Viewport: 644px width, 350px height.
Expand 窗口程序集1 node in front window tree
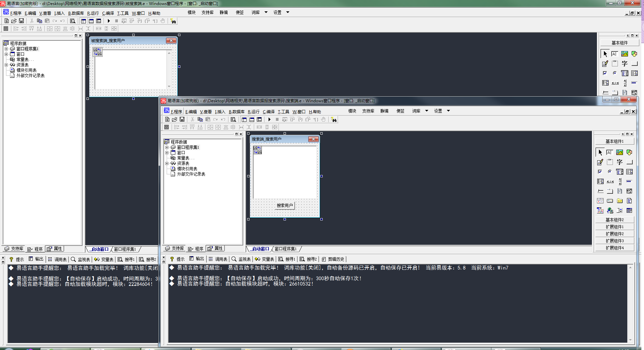pyautogui.click(x=167, y=147)
